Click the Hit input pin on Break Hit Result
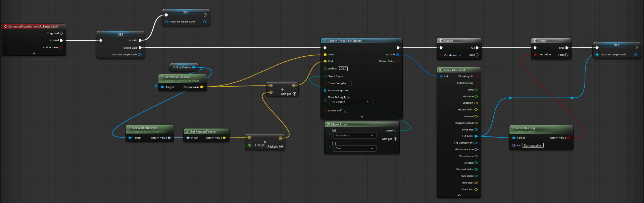Image resolution: width=644 pixels, height=203 pixels. (441, 76)
